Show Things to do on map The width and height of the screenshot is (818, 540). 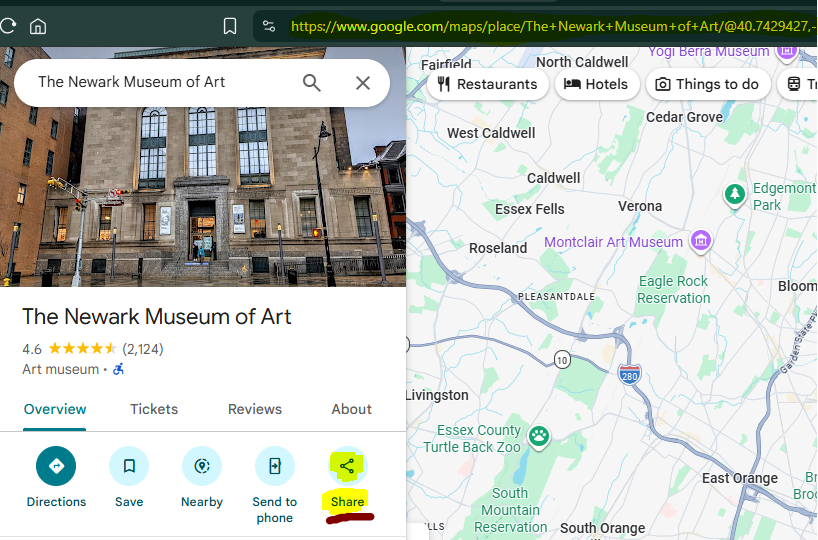click(x=707, y=84)
